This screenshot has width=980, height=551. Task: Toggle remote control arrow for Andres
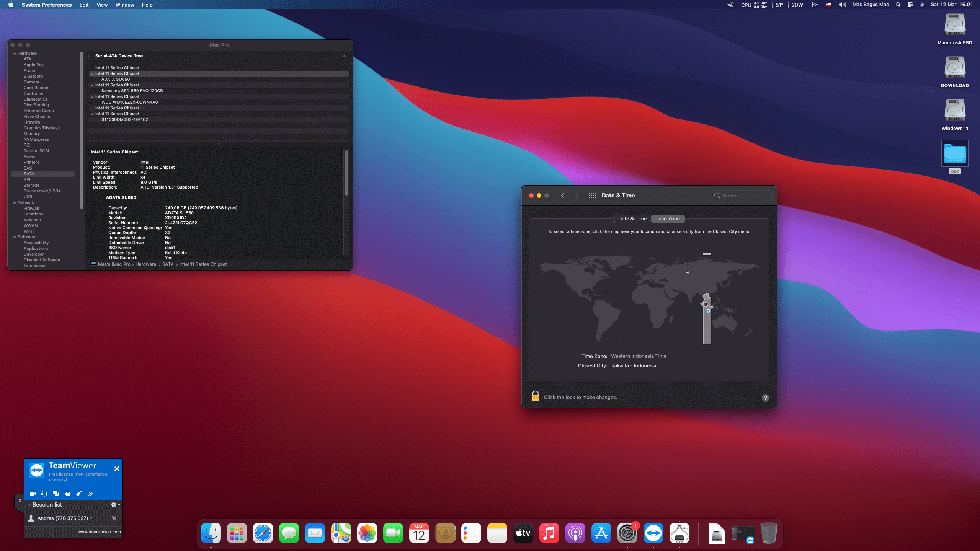(x=114, y=518)
